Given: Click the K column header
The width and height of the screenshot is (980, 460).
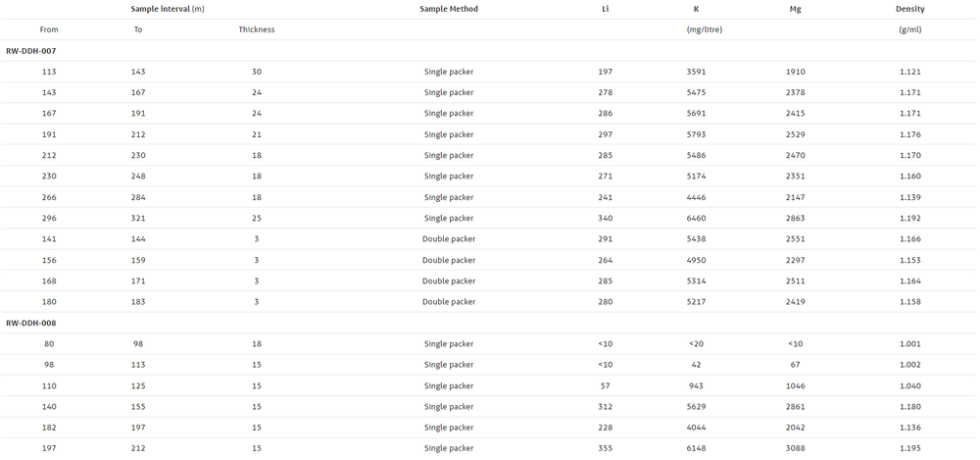Looking at the screenshot, I should (696, 9).
